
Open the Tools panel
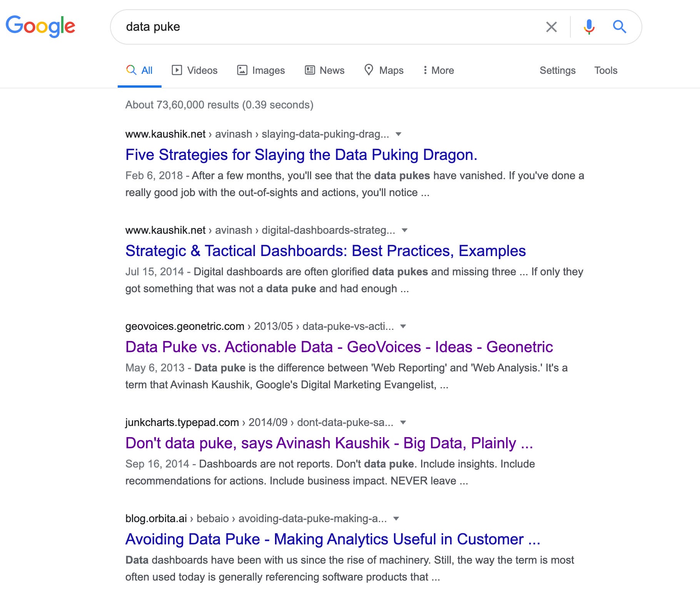[606, 70]
